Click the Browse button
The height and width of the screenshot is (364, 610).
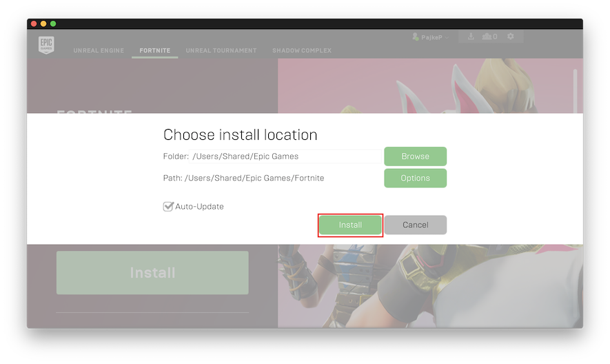click(415, 156)
